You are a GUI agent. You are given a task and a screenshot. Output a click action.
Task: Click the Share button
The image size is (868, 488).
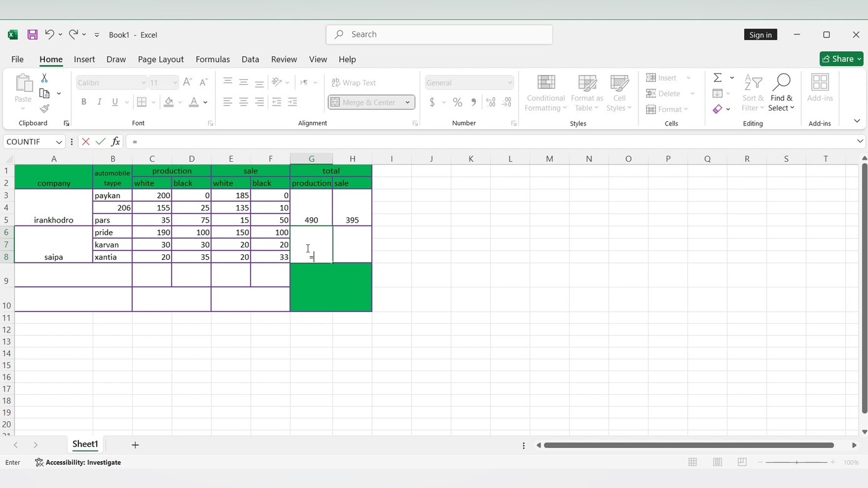click(842, 59)
